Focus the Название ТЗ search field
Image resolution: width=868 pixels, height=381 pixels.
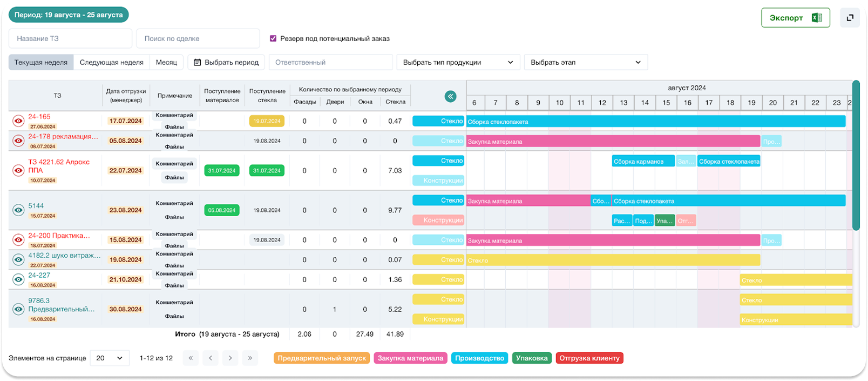(x=70, y=38)
